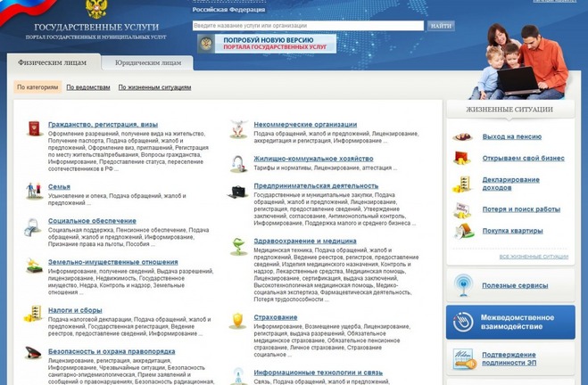
Task: Click the umbrella icon beside Страхование
Action: click(x=238, y=319)
